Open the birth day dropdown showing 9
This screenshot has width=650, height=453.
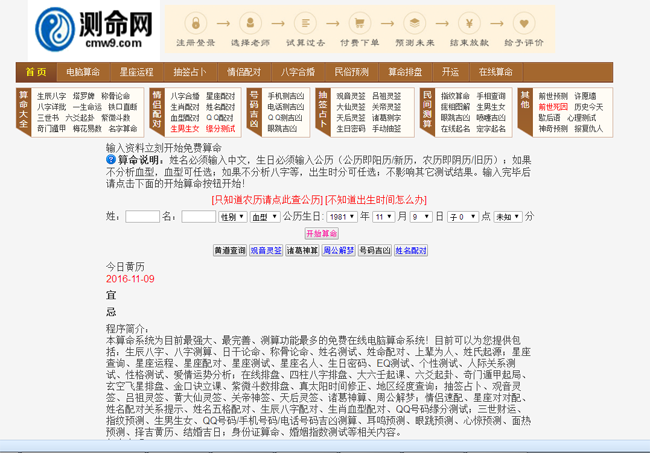[421, 217]
